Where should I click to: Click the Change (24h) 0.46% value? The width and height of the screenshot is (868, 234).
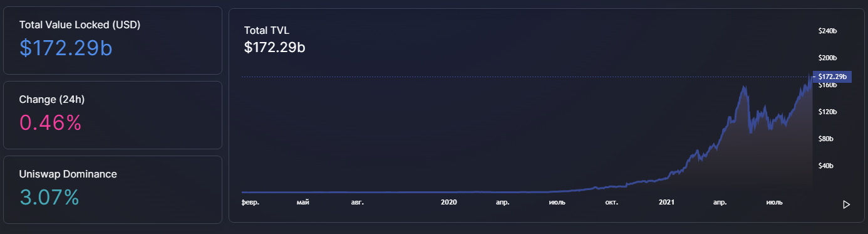pyautogui.click(x=51, y=122)
